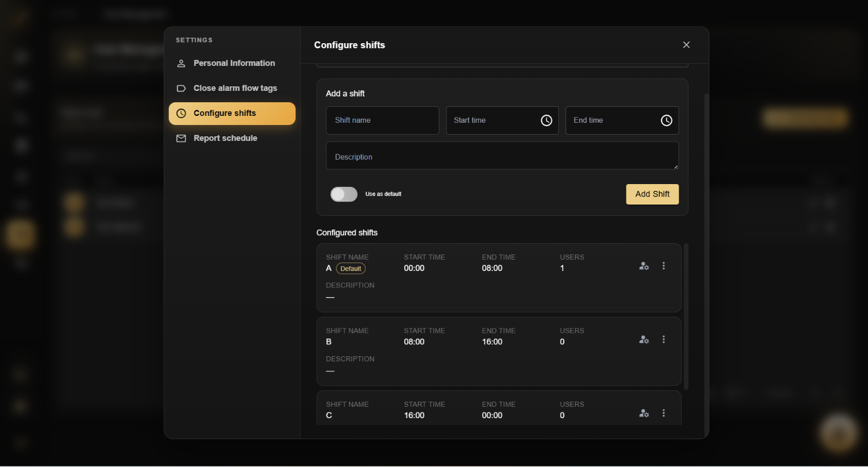Open user assignment icon for shift B
This screenshot has width=868, height=467.
coord(644,340)
